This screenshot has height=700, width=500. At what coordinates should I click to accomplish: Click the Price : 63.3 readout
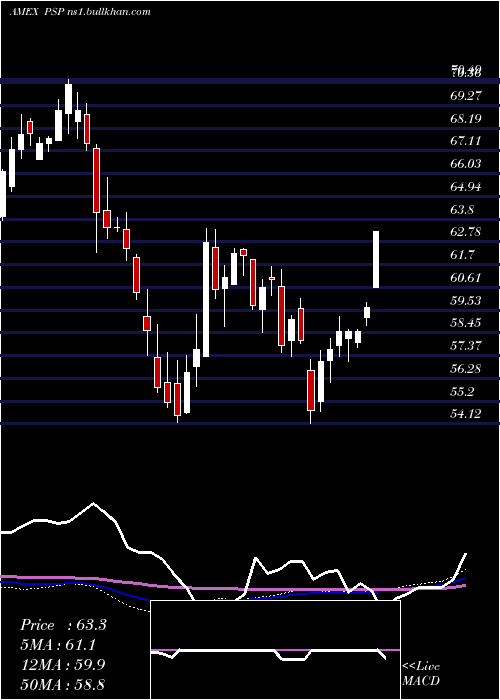click(63, 625)
